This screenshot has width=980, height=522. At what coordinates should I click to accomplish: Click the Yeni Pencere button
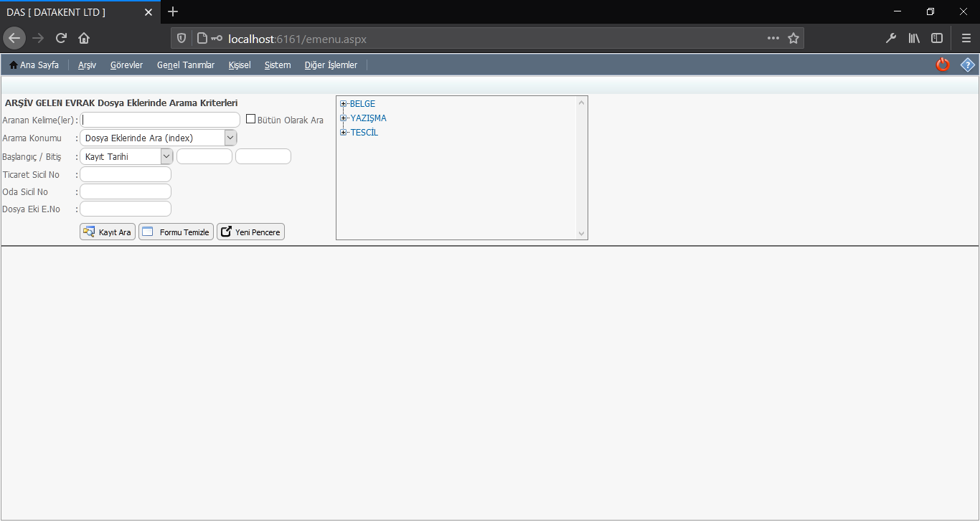tap(250, 232)
